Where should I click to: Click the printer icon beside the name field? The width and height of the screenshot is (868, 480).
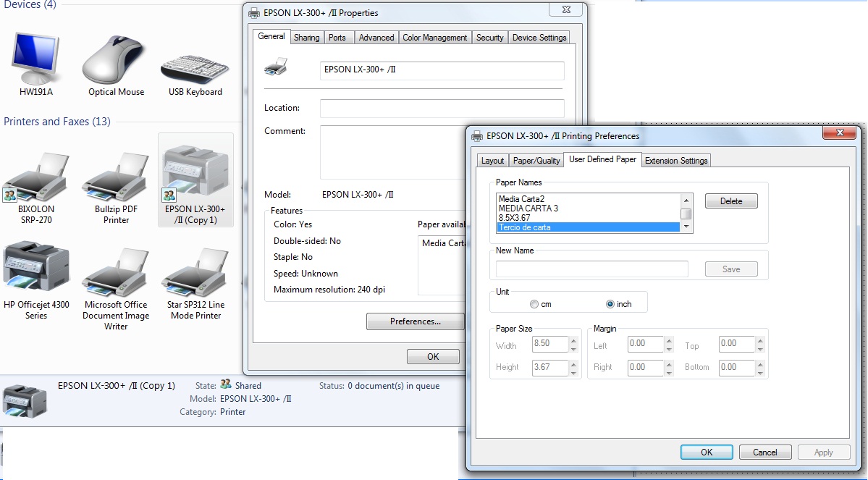point(276,67)
